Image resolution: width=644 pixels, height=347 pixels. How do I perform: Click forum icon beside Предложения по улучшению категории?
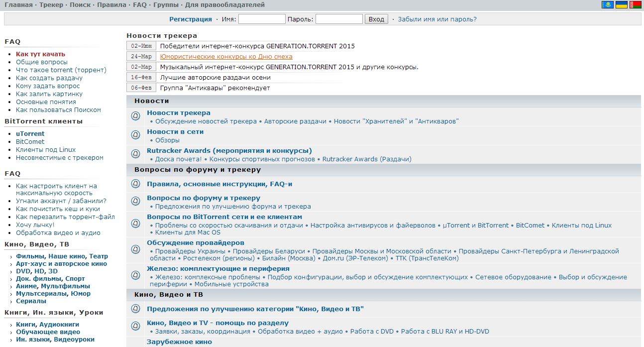(135, 309)
